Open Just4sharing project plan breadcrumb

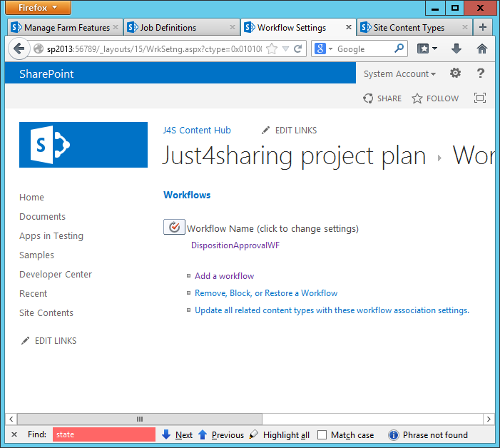click(294, 156)
